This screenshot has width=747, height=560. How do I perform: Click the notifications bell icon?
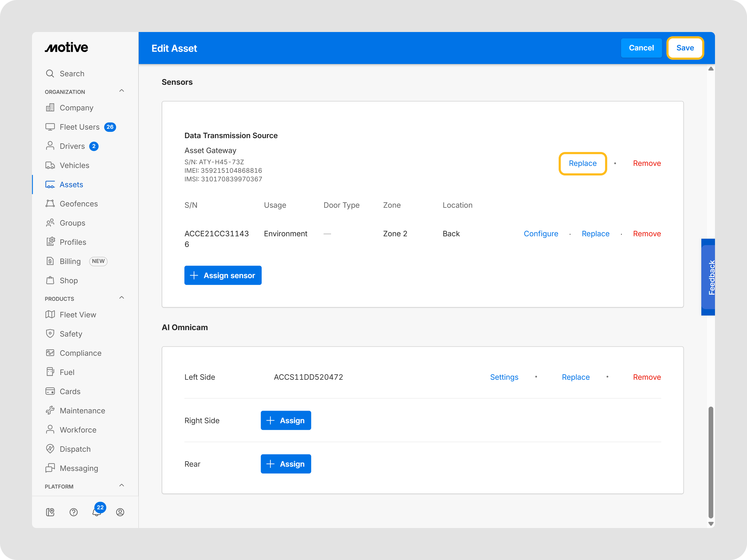pos(97,513)
